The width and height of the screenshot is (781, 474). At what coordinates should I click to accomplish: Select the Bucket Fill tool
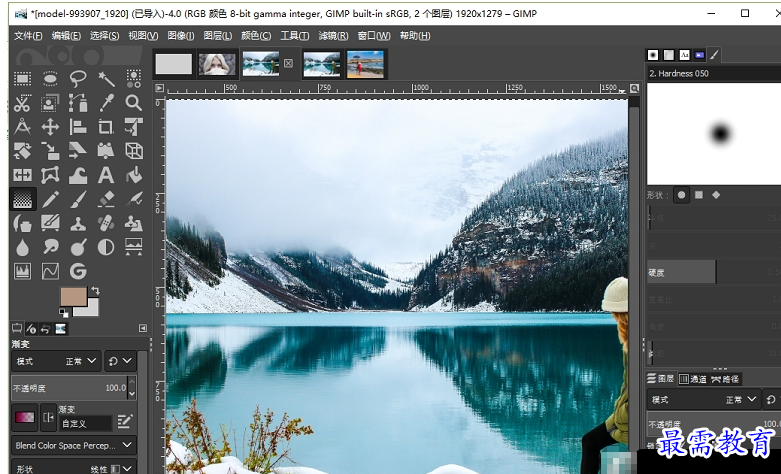click(133, 175)
